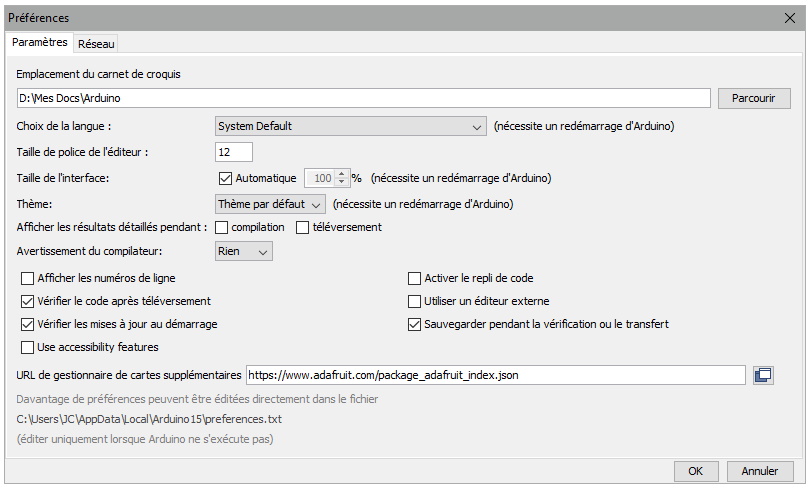The height and width of the screenshot is (489, 811).
Task: Click the Parcourir button
Action: click(x=753, y=98)
